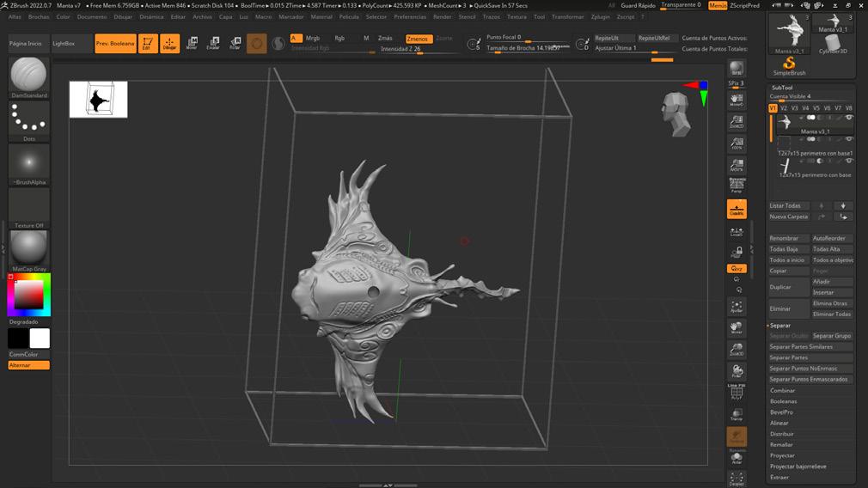868x488 pixels.
Task: Select the Dibujar draw mode icon
Action: (x=169, y=44)
